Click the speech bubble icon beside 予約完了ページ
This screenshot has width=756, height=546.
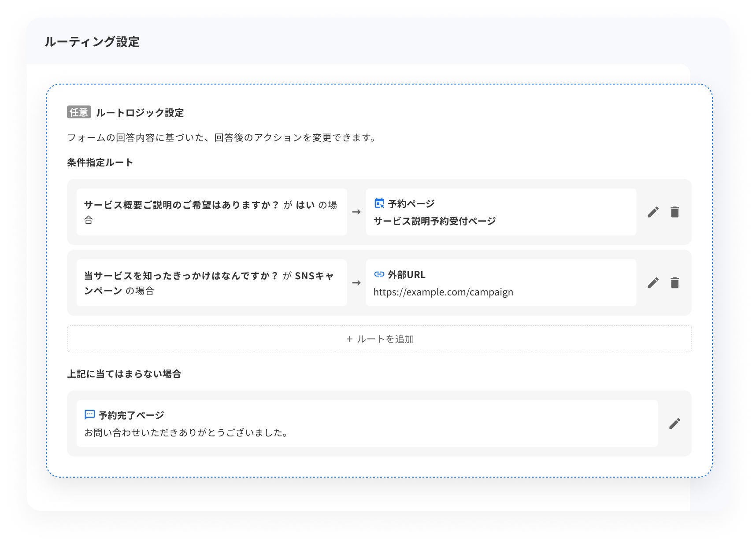click(x=89, y=414)
